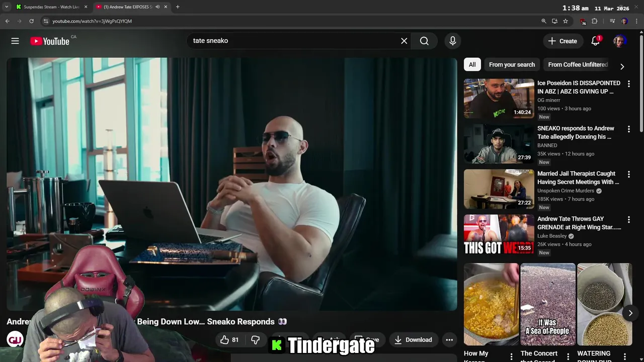Open 'Andrew Tate Throws GAY GRENADE' title
The width and height of the screenshot is (644, 362).
(x=579, y=223)
